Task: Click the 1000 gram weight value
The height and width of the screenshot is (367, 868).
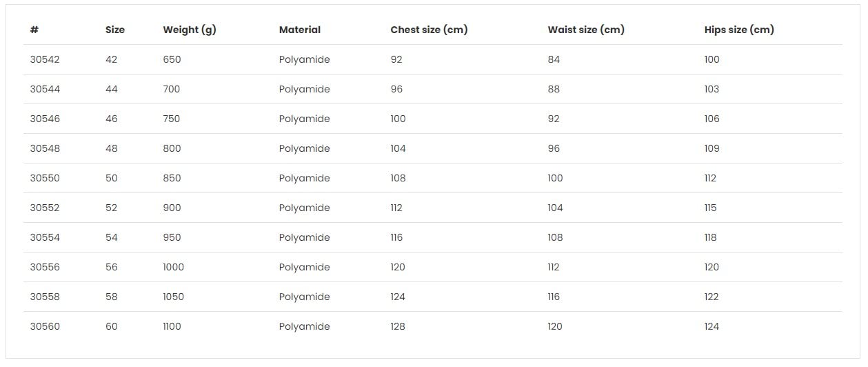Action: tap(173, 267)
